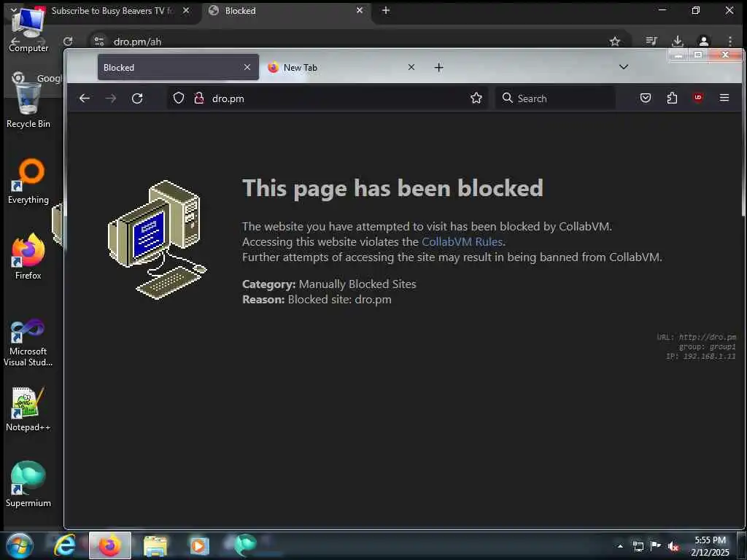Select the Firefox desktop shortcut
This screenshot has width=747, height=560.
[28, 257]
